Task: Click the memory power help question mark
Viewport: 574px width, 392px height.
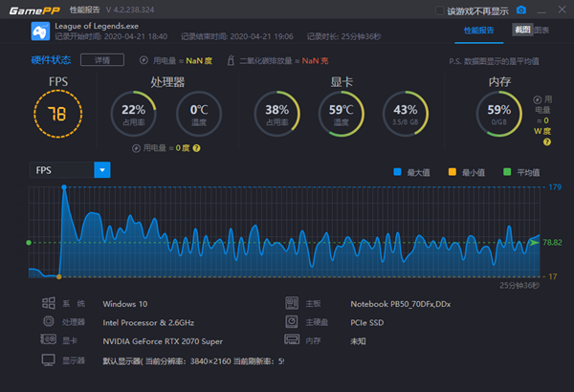Action: coord(547,142)
